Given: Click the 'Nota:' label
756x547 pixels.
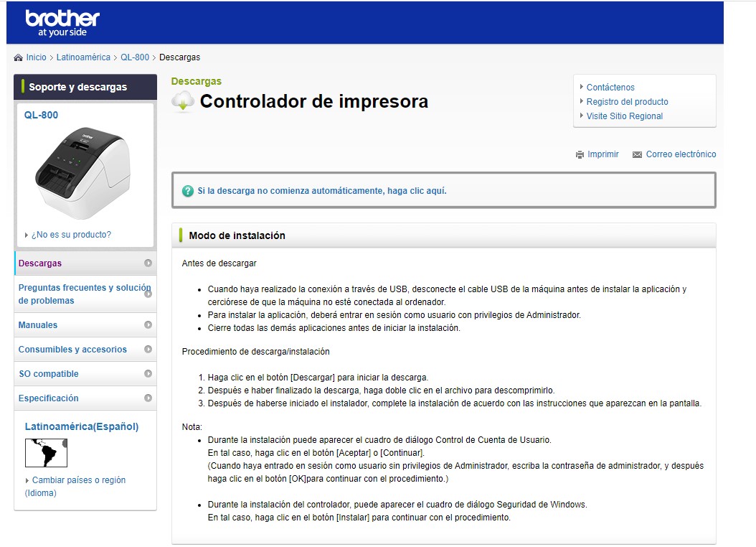Looking at the screenshot, I should tap(192, 427).
